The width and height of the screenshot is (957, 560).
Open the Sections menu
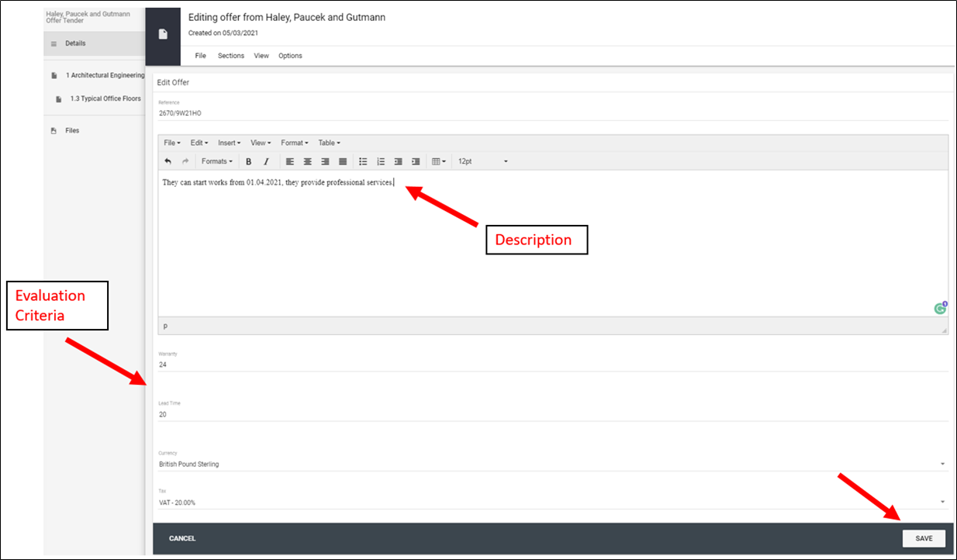231,56
